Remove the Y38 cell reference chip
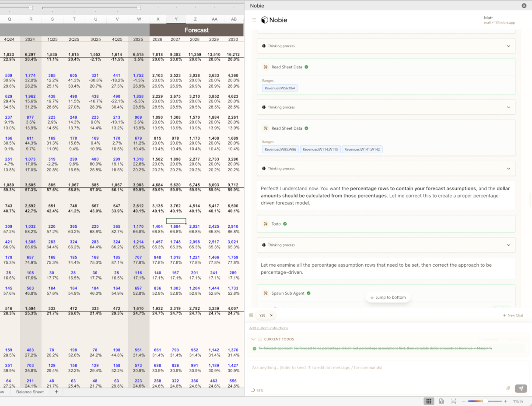 (271, 315)
